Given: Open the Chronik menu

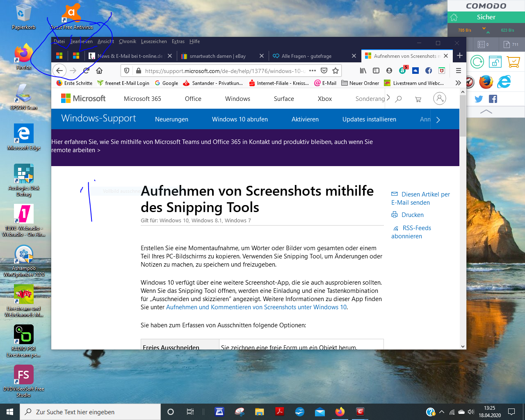Looking at the screenshot, I should 128,41.
